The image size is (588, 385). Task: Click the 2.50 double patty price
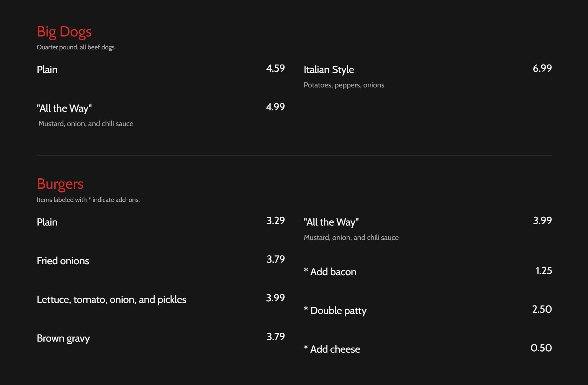coord(542,309)
